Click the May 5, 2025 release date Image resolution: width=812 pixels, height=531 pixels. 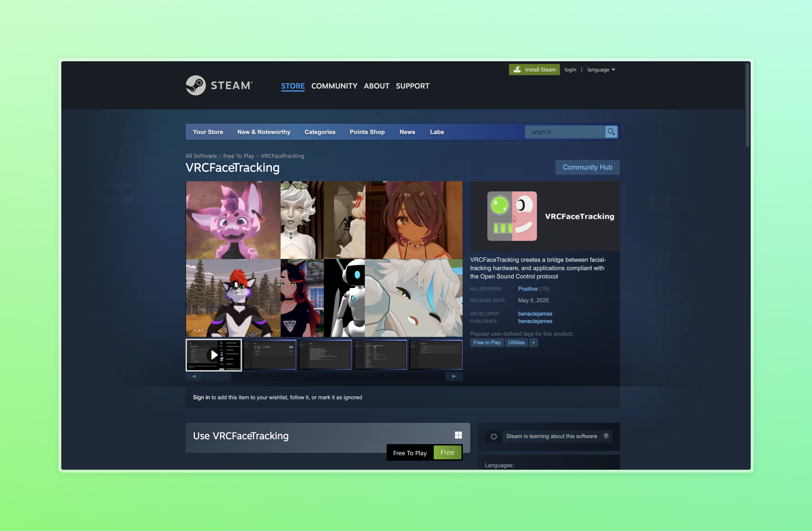(533, 300)
